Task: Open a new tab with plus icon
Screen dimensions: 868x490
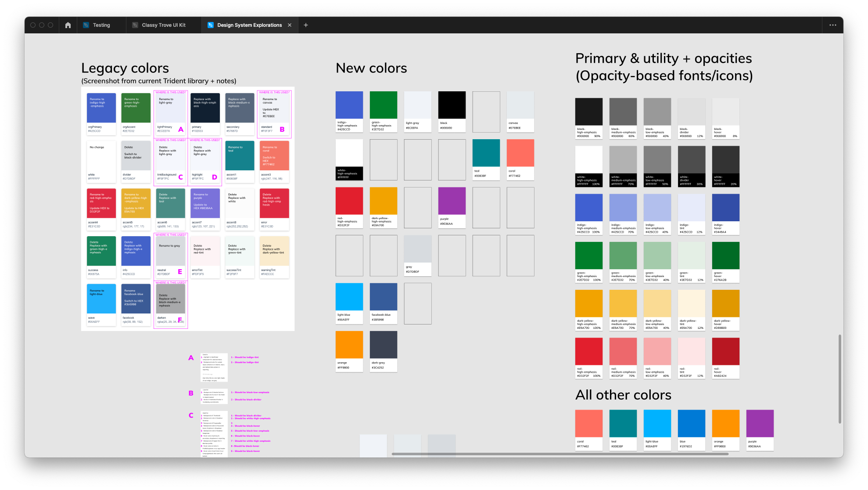Action: coord(306,25)
